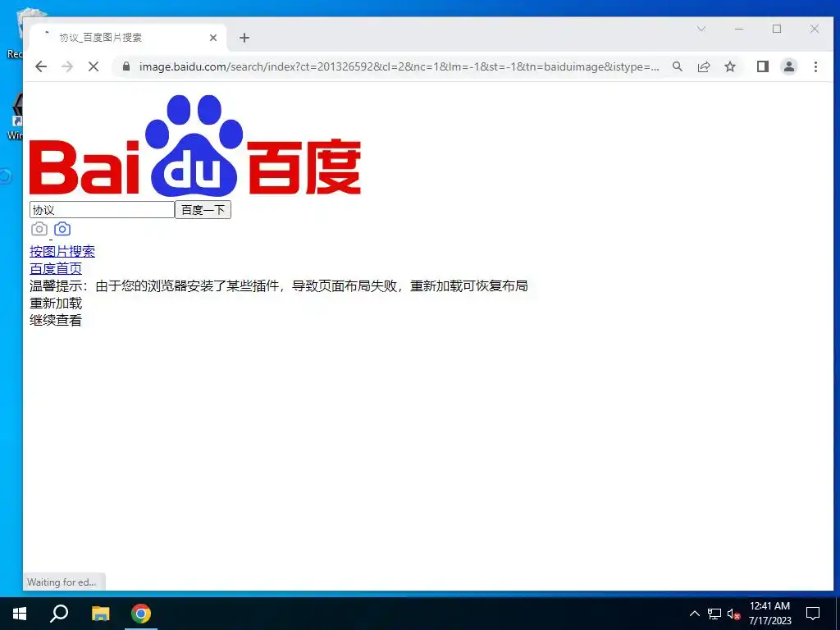Share this page via toolbar icon
This screenshot has height=630, width=840.
(704, 66)
